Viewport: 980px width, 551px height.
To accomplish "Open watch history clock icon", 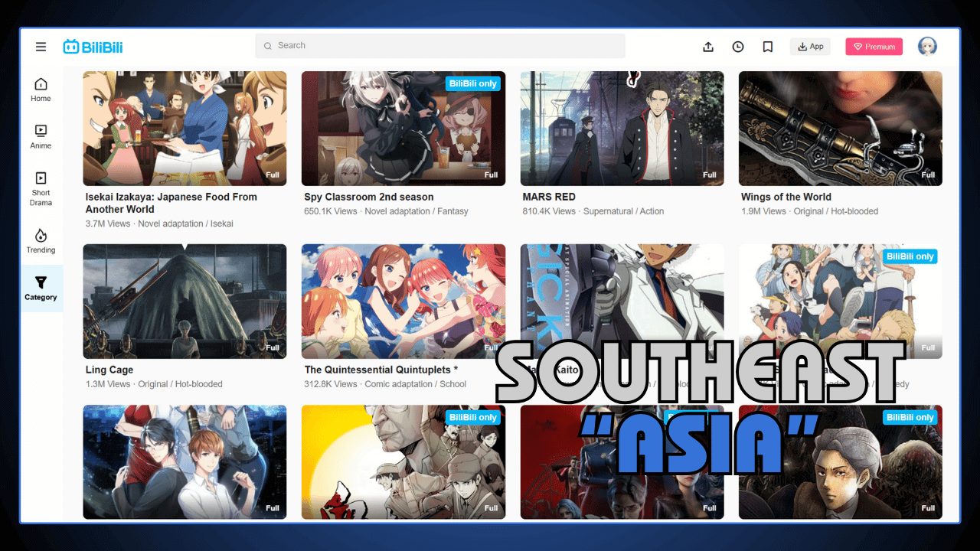I will (x=738, y=47).
